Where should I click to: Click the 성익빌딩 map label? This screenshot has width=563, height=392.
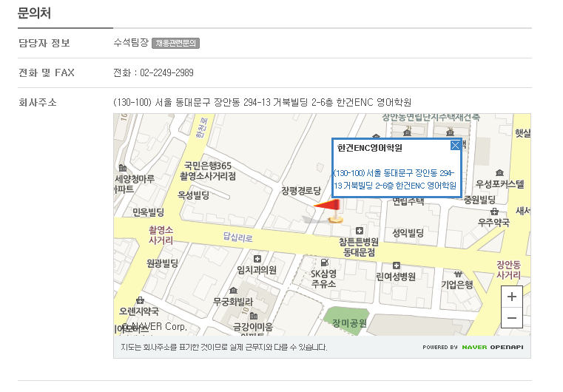coord(408,233)
